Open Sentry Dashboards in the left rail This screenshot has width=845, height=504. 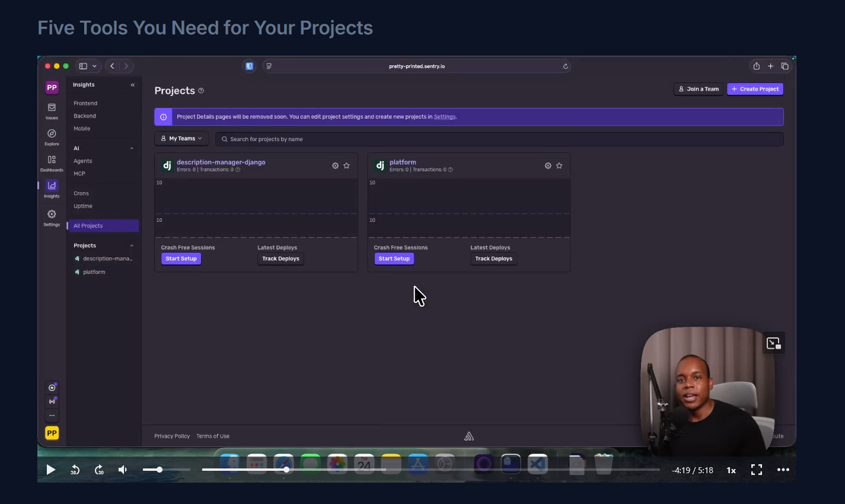(x=52, y=163)
